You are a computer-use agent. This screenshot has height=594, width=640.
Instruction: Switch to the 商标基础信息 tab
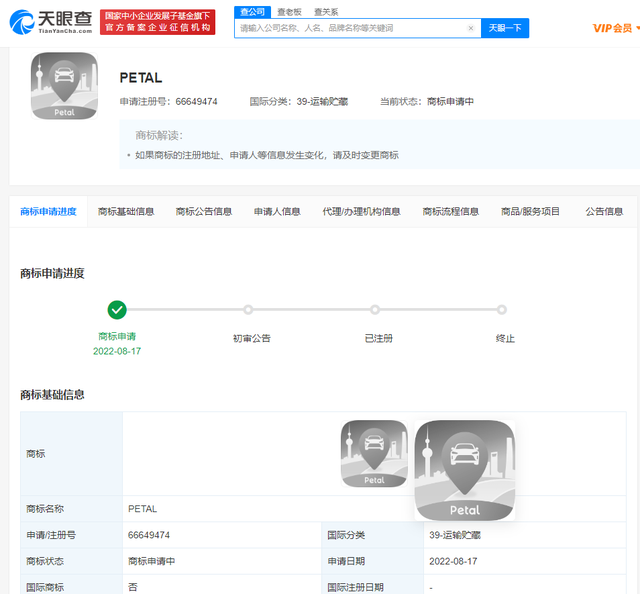[126, 211]
